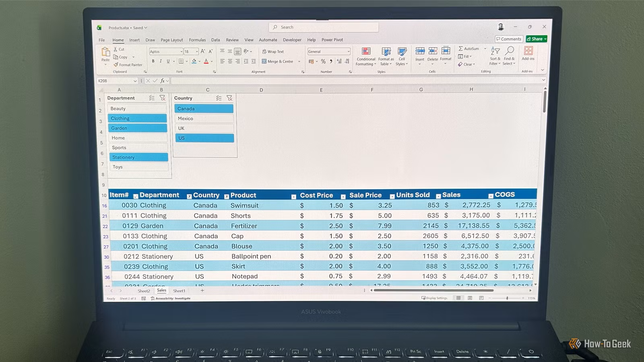The height and width of the screenshot is (362, 644).
Task: Clear filter on Country slicer
Action: [229, 98]
